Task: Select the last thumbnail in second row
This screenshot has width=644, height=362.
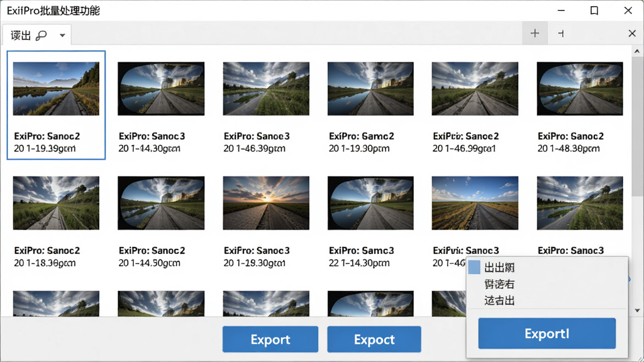Action: pos(580,203)
